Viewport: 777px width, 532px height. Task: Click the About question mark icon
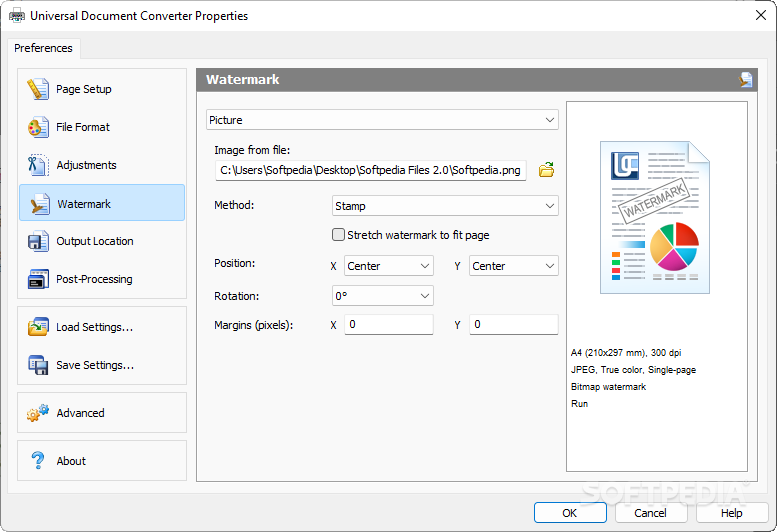tap(38, 461)
